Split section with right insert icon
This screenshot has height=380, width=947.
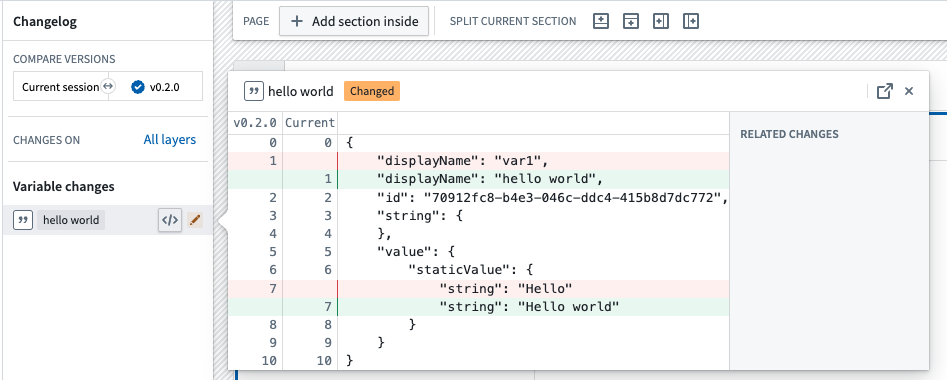[x=691, y=21]
